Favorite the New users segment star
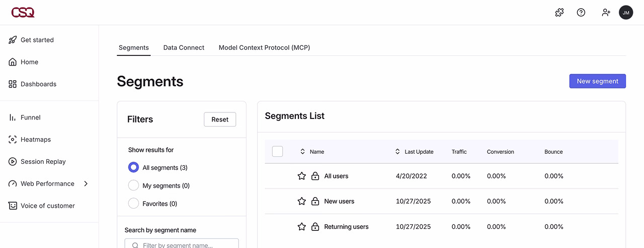Screen dimensions: 644x248 point(302,201)
